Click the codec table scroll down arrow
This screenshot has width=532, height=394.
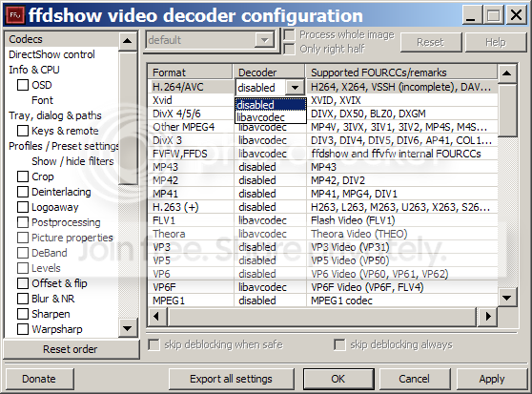pos(506,298)
